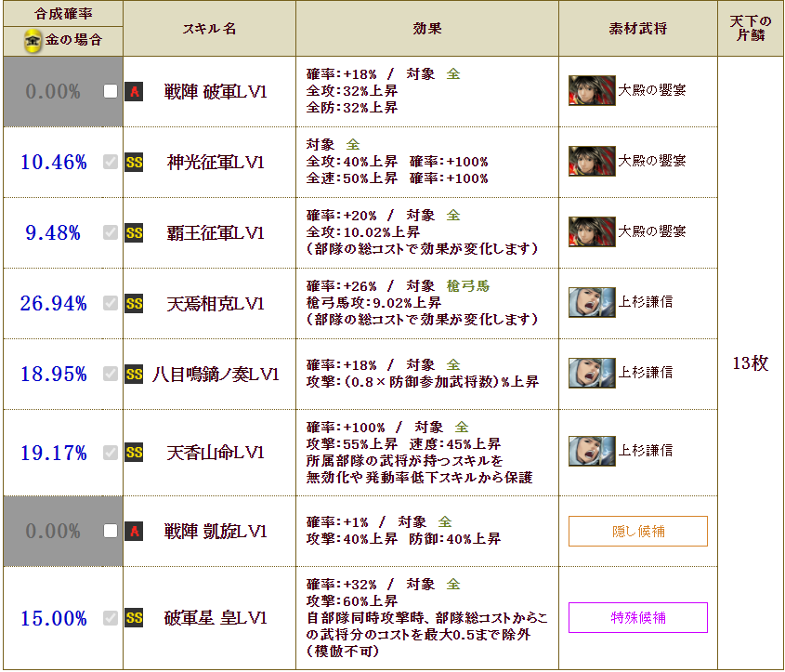
Task: Click effect line 槍弓馬攻:9.02%上昇
Action: [x=373, y=302]
